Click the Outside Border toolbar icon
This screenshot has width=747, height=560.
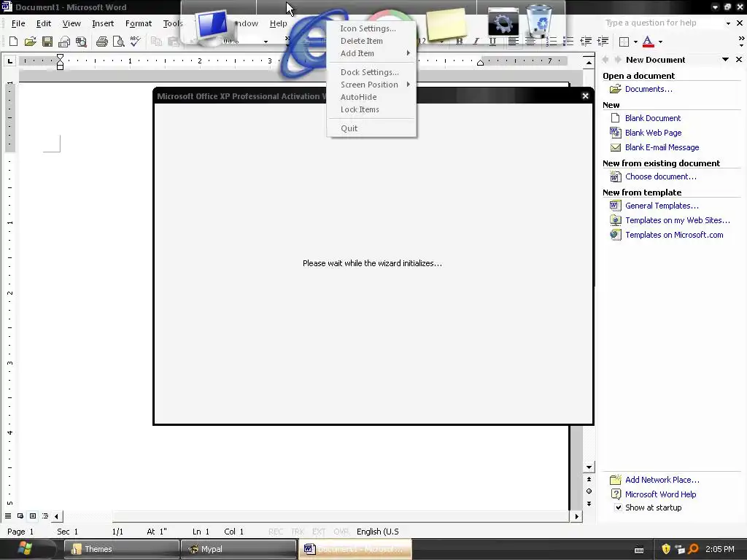(624, 42)
